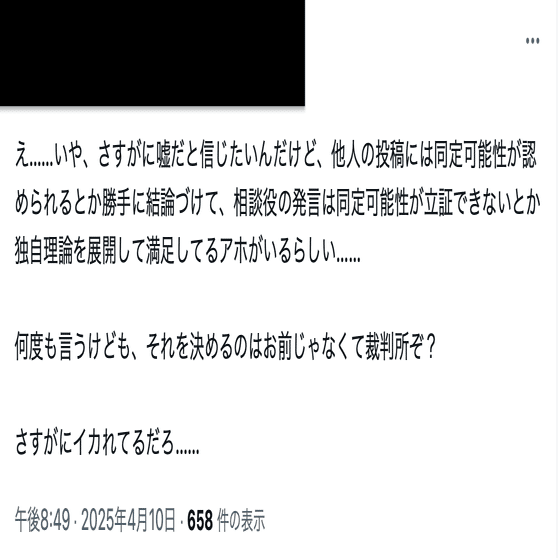Click the 658 view count number
The height and width of the screenshot is (558, 558).
tap(200, 520)
